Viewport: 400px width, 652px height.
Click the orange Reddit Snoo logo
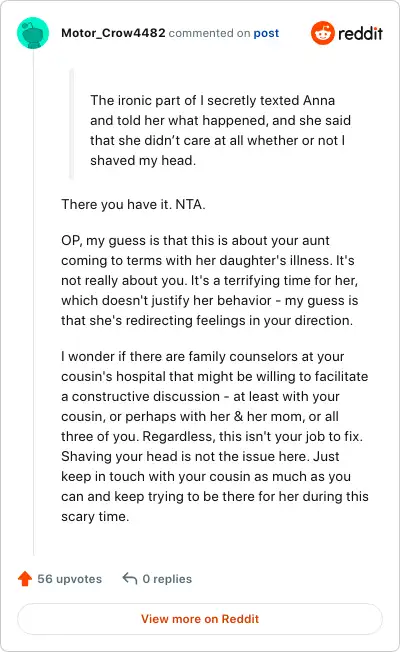323,33
